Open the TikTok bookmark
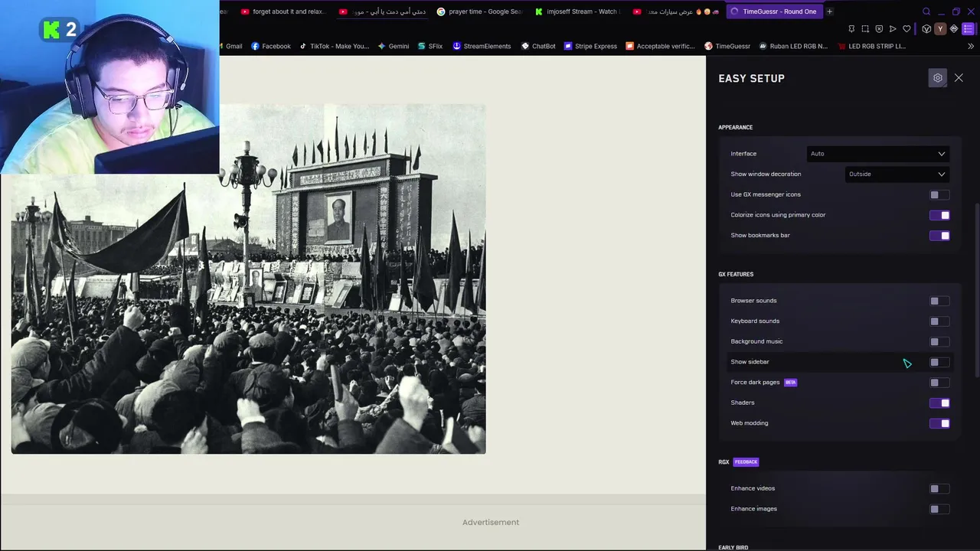Image resolution: width=980 pixels, height=551 pixels. point(334,46)
